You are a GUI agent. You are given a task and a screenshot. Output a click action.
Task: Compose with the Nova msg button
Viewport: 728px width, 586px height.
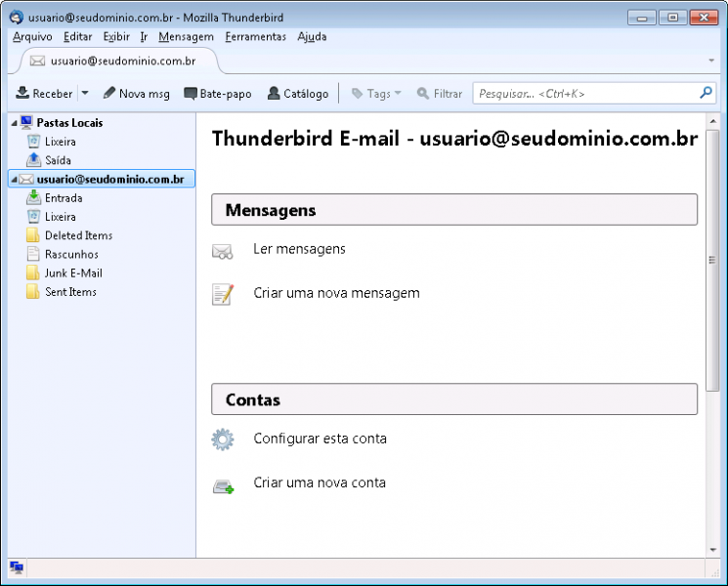[137, 94]
